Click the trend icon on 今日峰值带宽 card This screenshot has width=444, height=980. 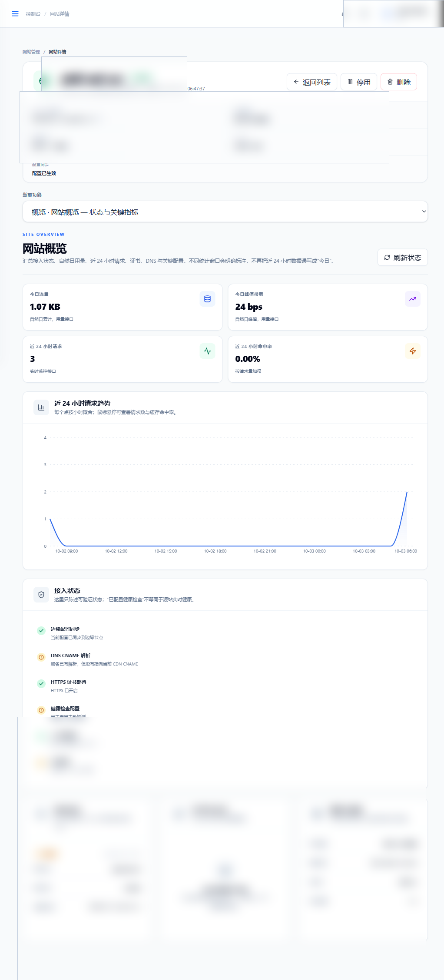pyautogui.click(x=413, y=299)
